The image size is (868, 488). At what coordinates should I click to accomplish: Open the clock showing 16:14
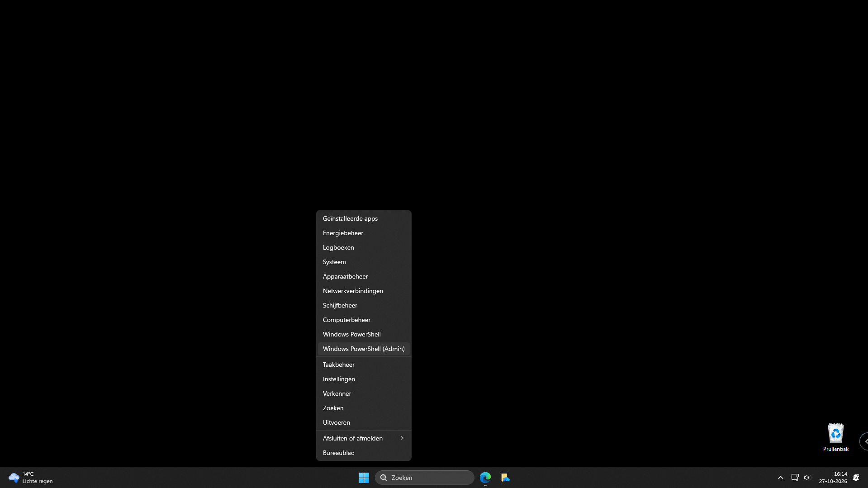[x=833, y=478]
